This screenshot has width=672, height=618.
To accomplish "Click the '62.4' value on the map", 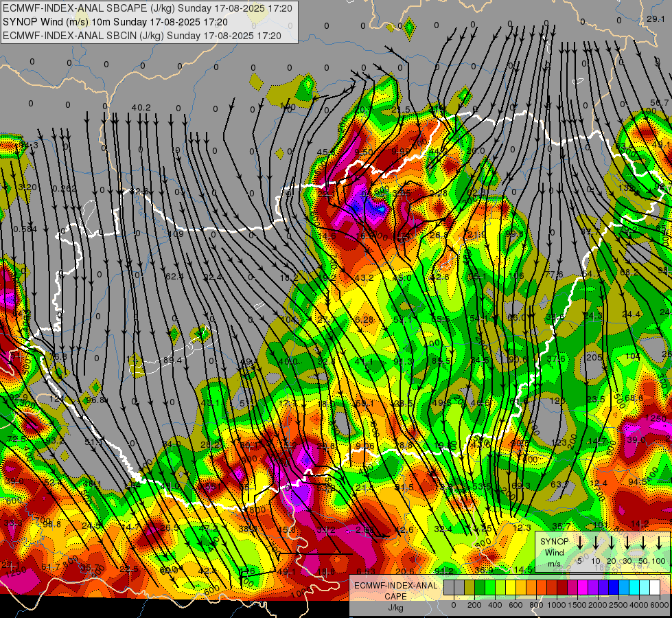I will click(x=174, y=277).
